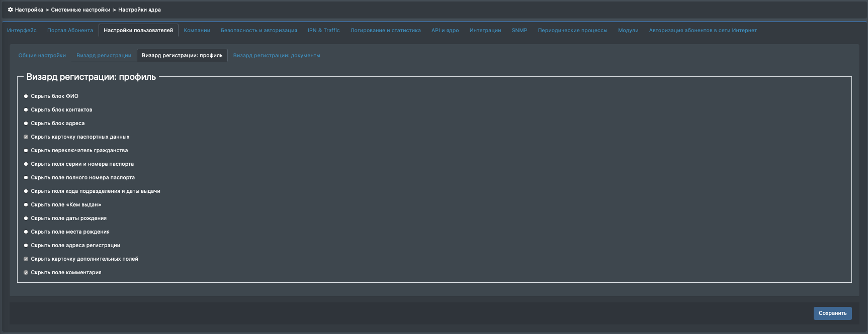
Task: Uncheck Скрыть карточку паспортных данных
Action: click(26, 137)
